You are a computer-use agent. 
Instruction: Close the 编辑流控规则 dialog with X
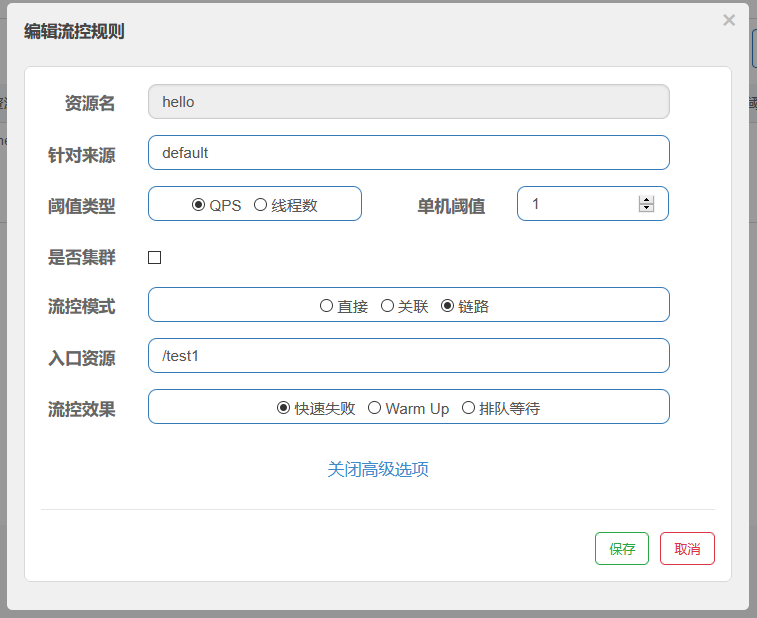(729, 20)
